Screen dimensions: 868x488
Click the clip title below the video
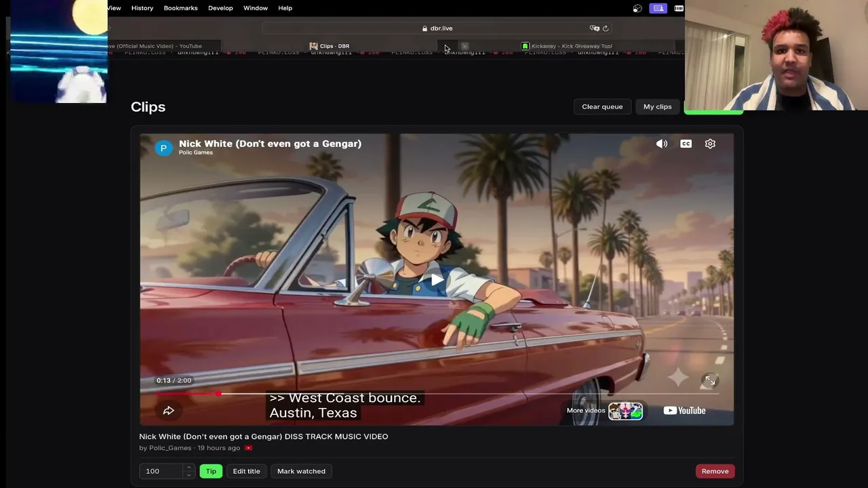click(x=264, y=436)
